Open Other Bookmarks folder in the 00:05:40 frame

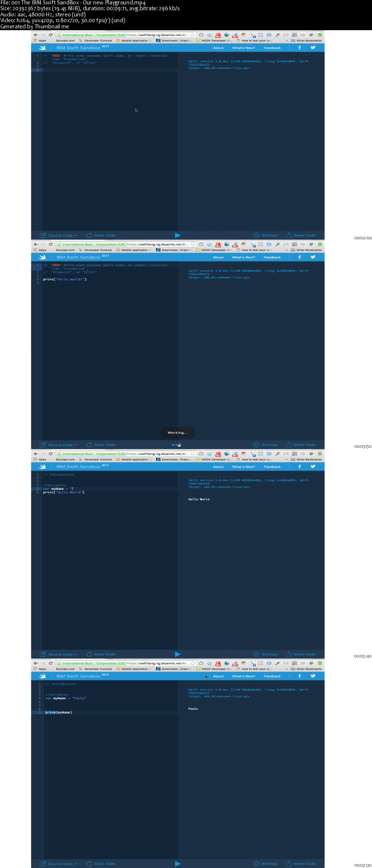tap(306, 460)
